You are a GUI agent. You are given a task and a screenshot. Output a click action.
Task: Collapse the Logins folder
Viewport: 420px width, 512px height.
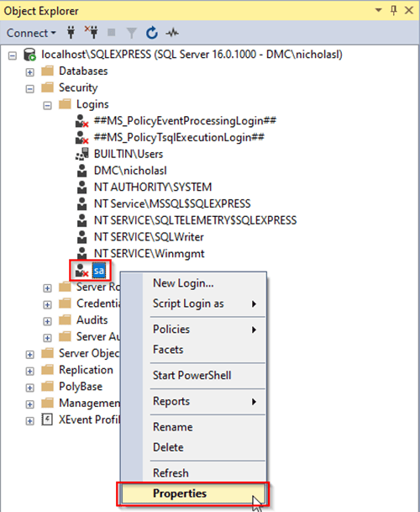pyautogui.click(x=47, y=105)
